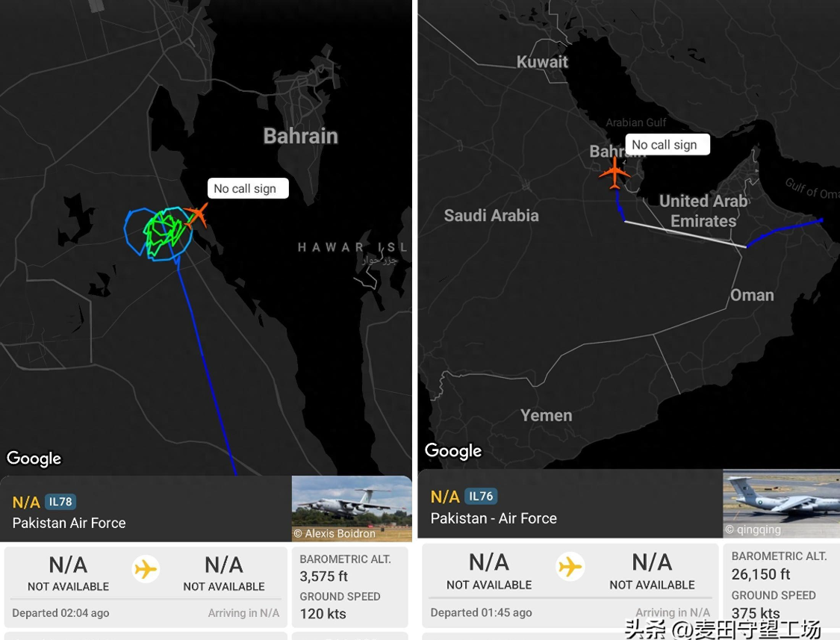The image size is (840, 640).
Task: Select the Oman map label
Action: (x=752, y=295)
